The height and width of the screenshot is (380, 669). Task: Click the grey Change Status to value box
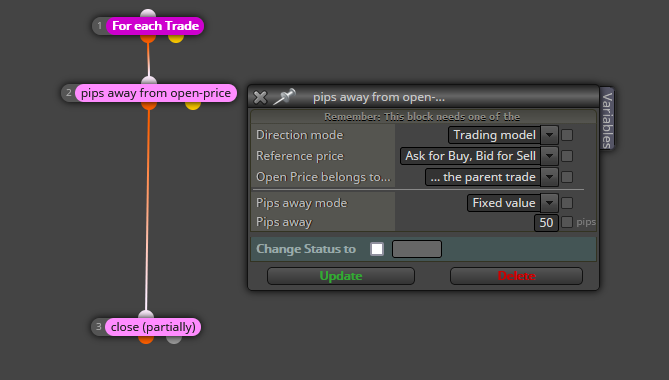pos(417,249)
